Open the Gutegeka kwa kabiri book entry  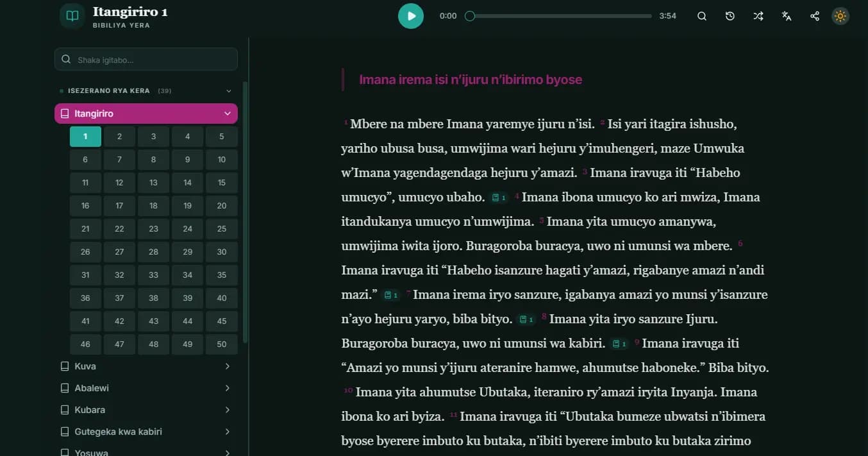118,432
